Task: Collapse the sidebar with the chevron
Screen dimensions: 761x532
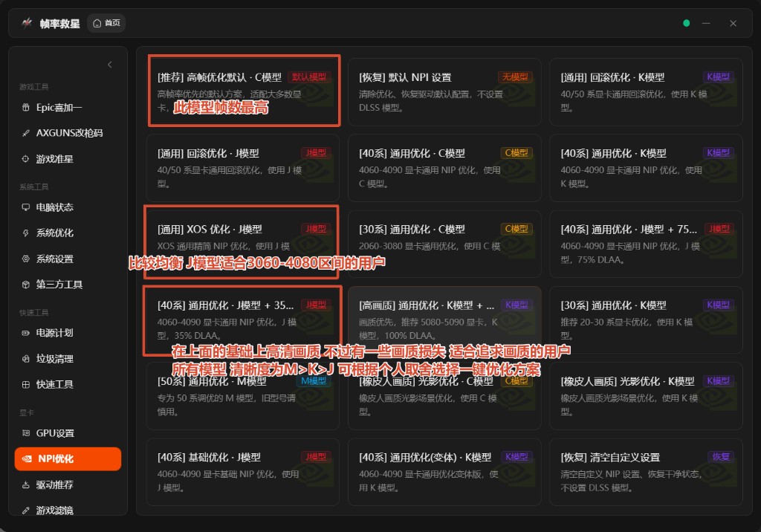Action: (x=110, y=65)
